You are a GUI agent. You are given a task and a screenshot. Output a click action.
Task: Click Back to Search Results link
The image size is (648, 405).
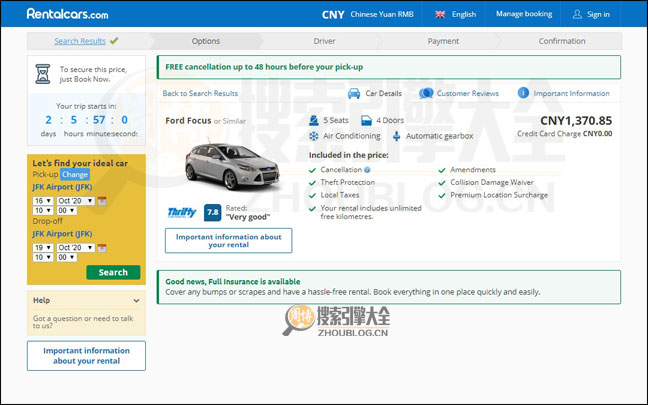[200, 93]
